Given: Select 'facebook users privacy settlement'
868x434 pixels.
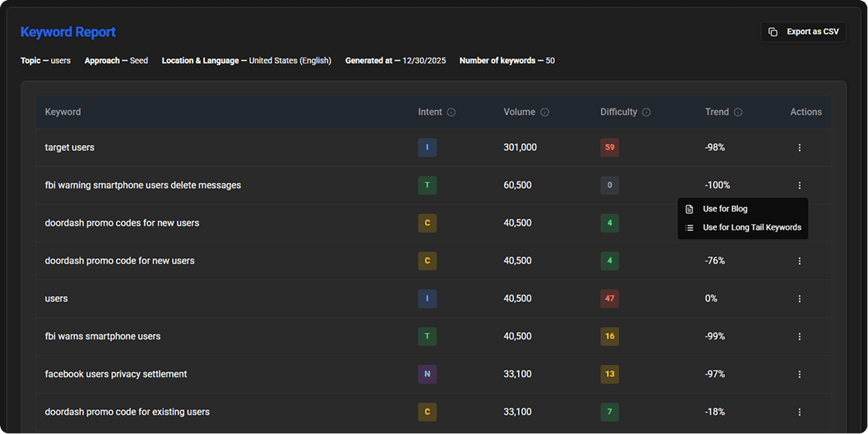Looking at the screenshot, I should point(115,374).
